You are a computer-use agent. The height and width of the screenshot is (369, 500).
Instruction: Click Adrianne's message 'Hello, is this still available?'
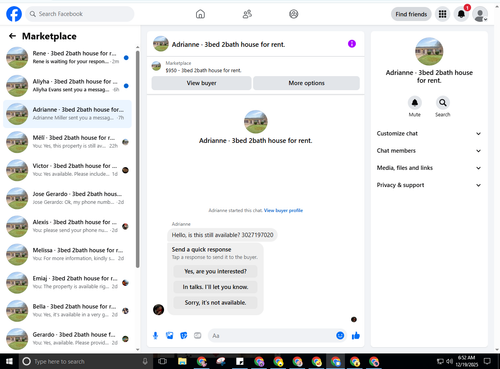[222, 235]
